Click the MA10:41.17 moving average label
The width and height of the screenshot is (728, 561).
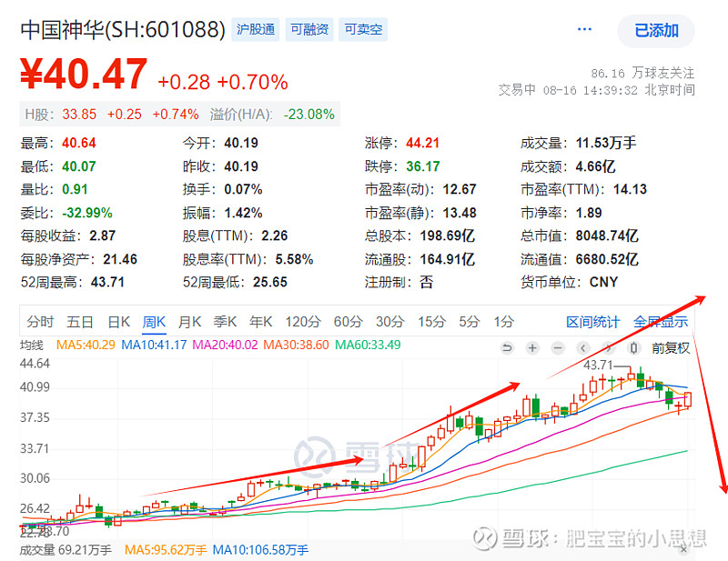pos(154,345)
